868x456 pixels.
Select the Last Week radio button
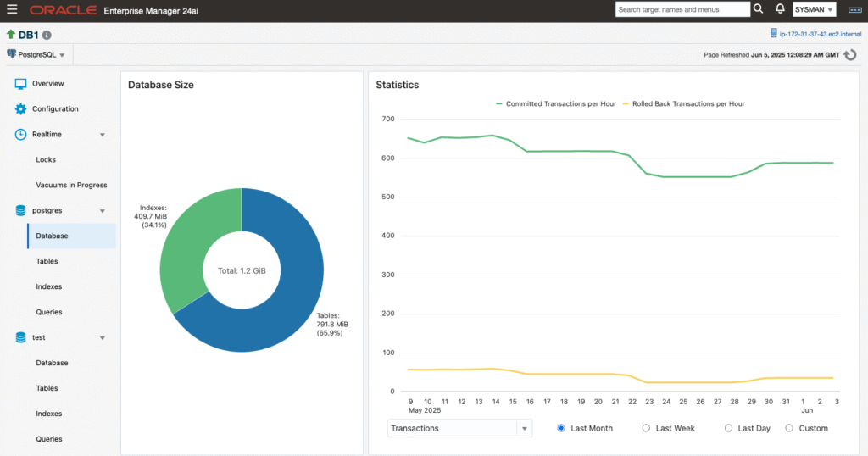(647, 428)
